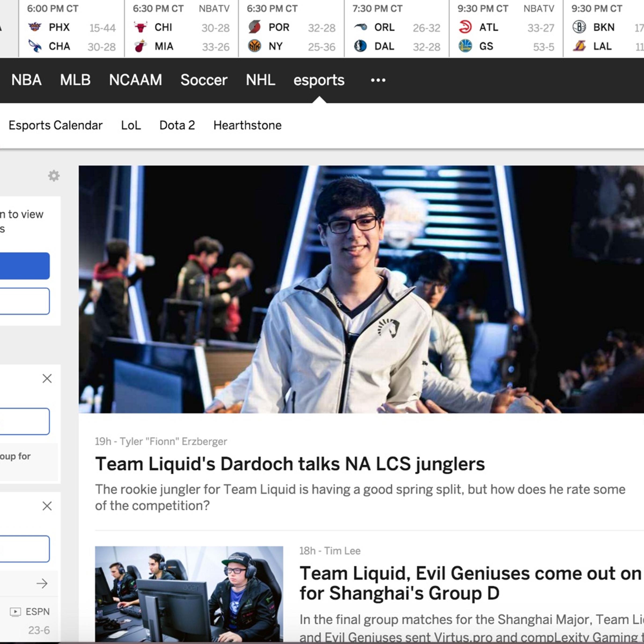Viewport: 644px width, 644px height.
Task: Click the Golden State Warriors logo
Action: coord(465,46)
